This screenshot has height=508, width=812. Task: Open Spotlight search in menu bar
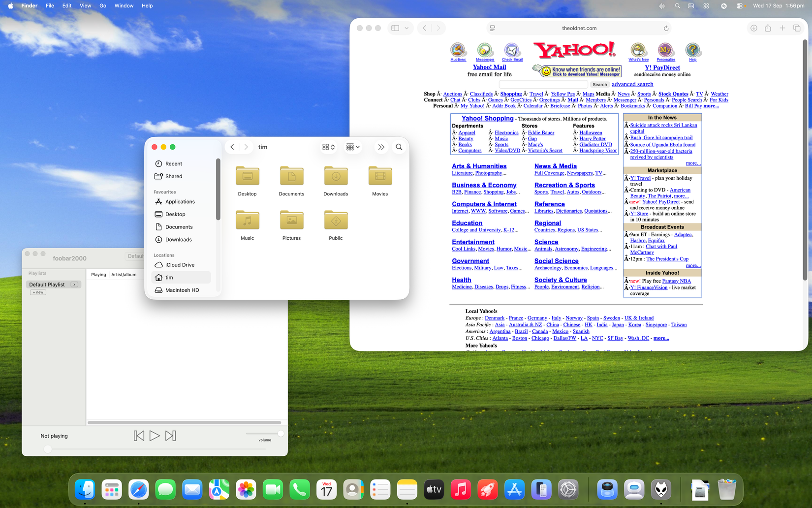[x=678, y=6]
